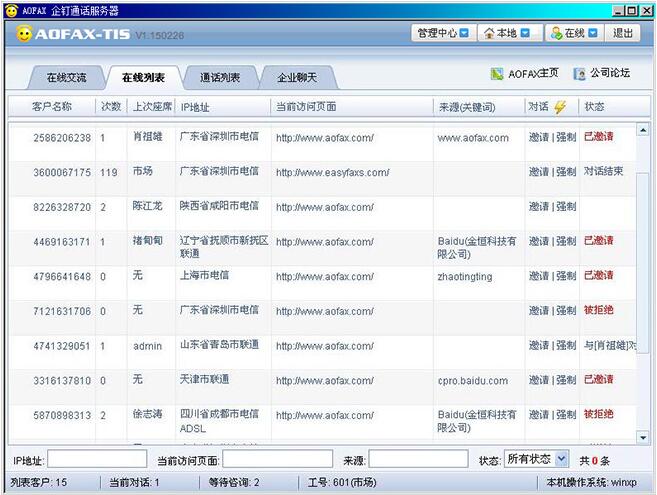Open the 通话列表 tab
This screenshot has height=495, width=657.
pyautogui.click(x=219, y=77)
